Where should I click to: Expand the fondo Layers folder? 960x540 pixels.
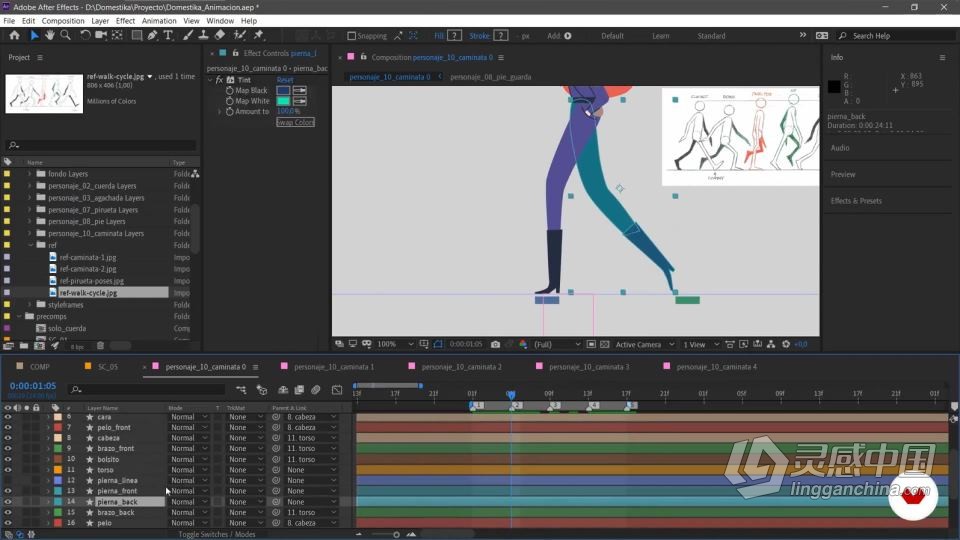[29, 174]
